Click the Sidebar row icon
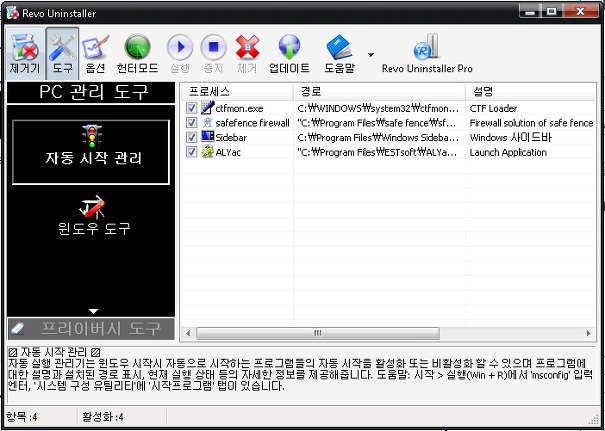This screenshot has width=605, height=431. click(208, 136)
